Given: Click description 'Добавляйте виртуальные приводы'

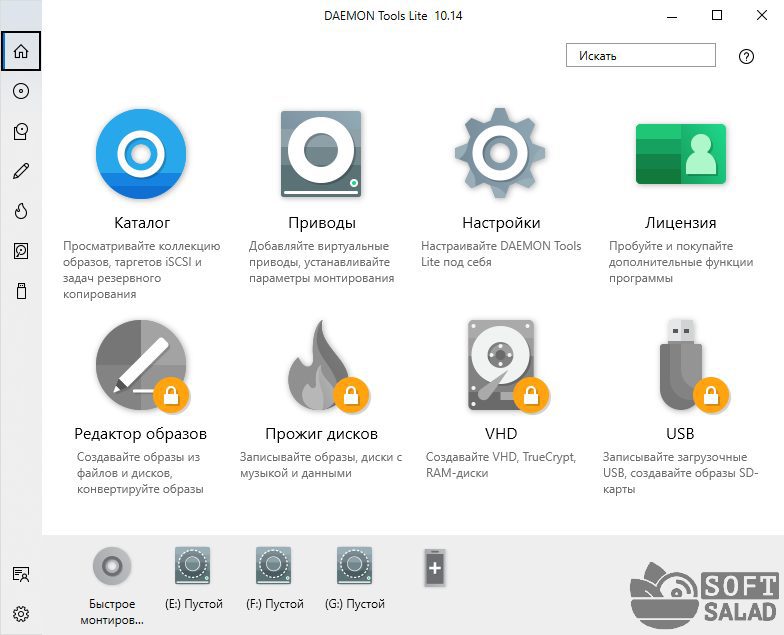Looking at the screenshot, I should tap(322, 262).
